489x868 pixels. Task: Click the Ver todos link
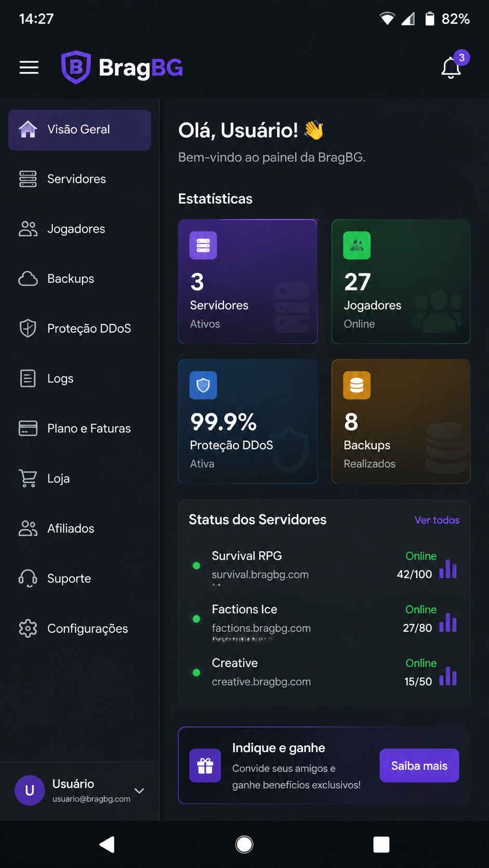pos(437,520)
